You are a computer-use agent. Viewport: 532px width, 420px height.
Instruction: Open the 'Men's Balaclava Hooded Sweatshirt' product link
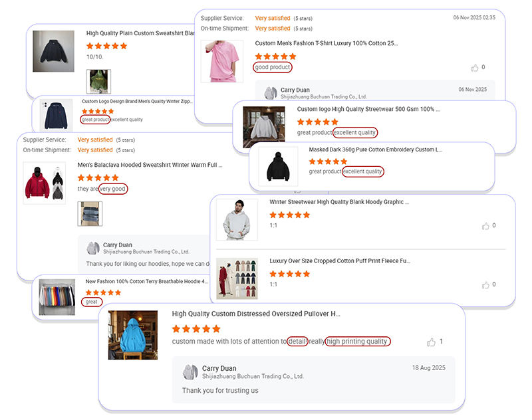tap(150, 165)
